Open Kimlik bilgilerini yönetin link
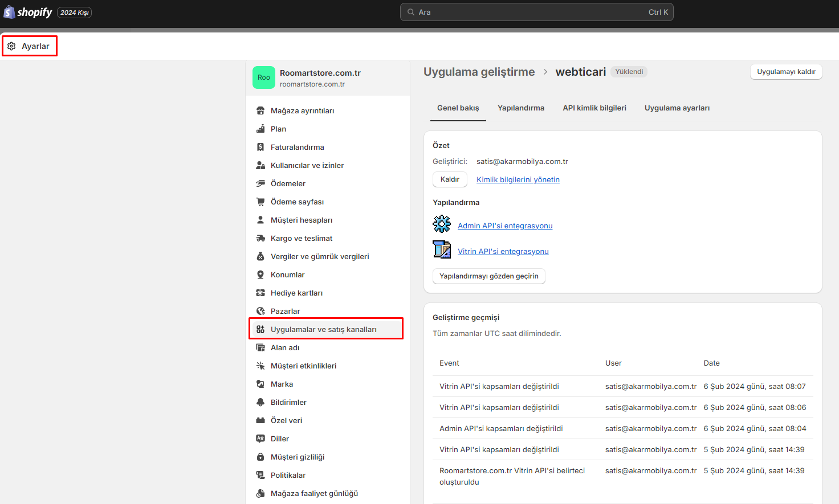 coord(518,179)
